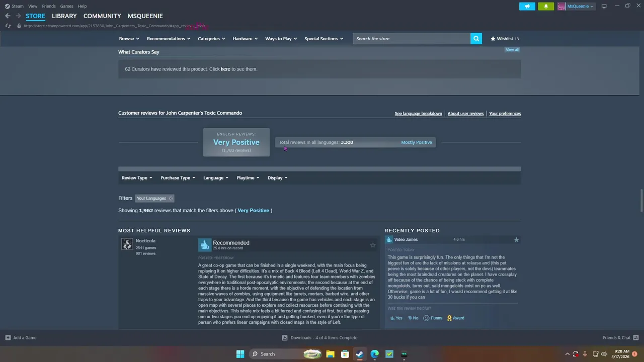Image resolution: width=644 pixels, height=362 pixels.
Task: Give Award to Video James review
Action: pyautogui.click(x=456, y=318)
